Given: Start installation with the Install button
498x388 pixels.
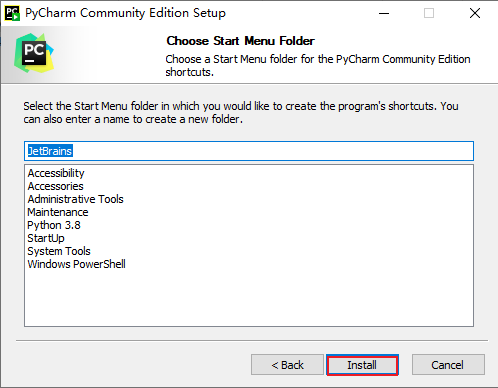Looking at the screenshot, I should click(x=362, y=365).
